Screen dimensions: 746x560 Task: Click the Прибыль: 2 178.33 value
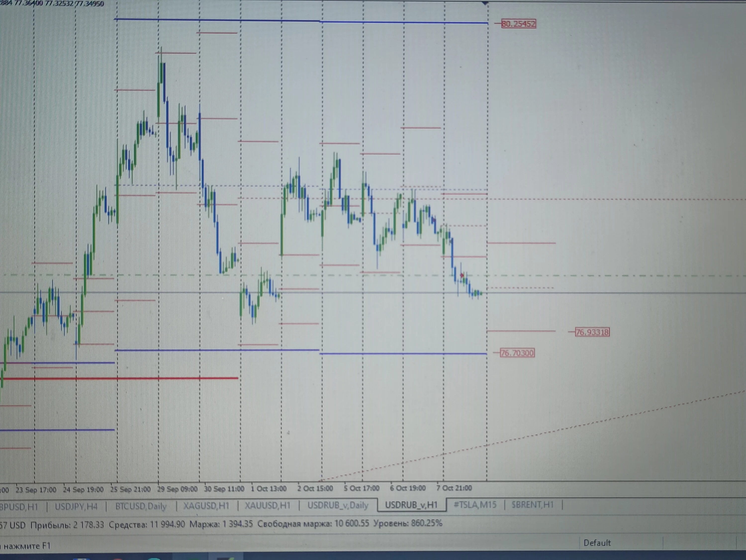tap(67, 525)
